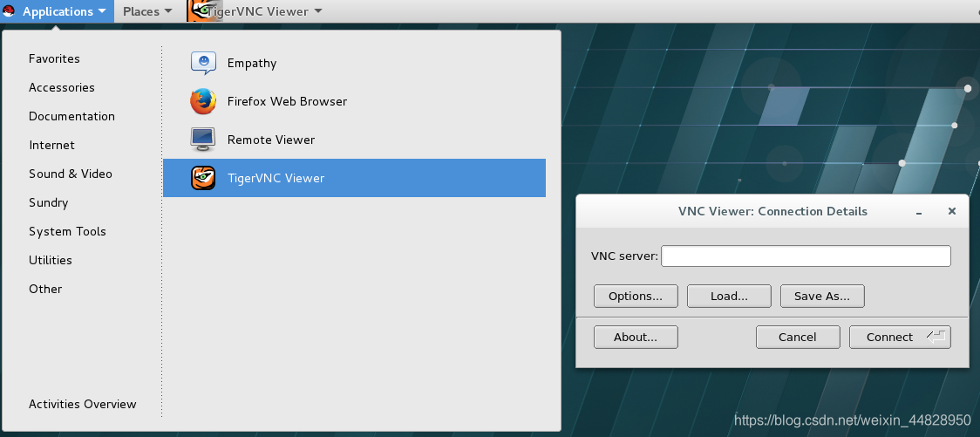Open the About... dialog
This screenshot has width=980, height=437.
pos(636,337)
